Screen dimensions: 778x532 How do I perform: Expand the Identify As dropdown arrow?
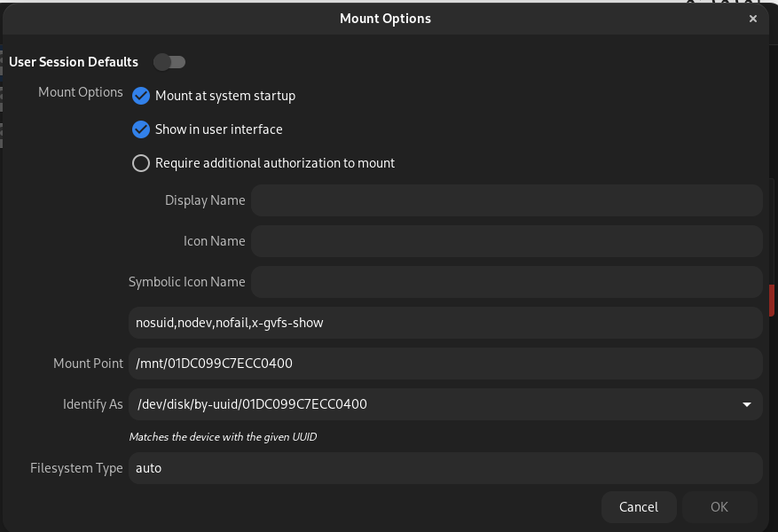click(747, 404)
